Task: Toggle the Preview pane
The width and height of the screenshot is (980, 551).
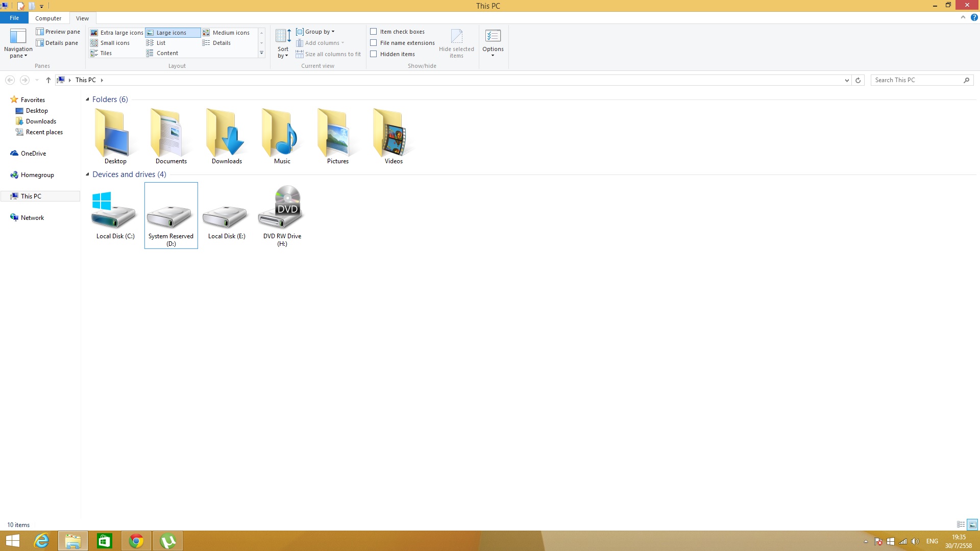Action: tap(58, 32)
